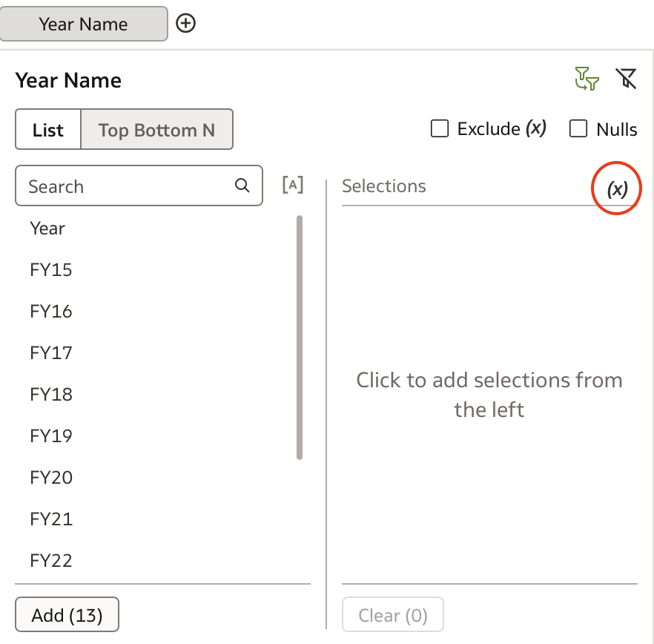Toggle the [A] match case icon
The height and width of the screenshot is (644, 654).
point(293,185)
